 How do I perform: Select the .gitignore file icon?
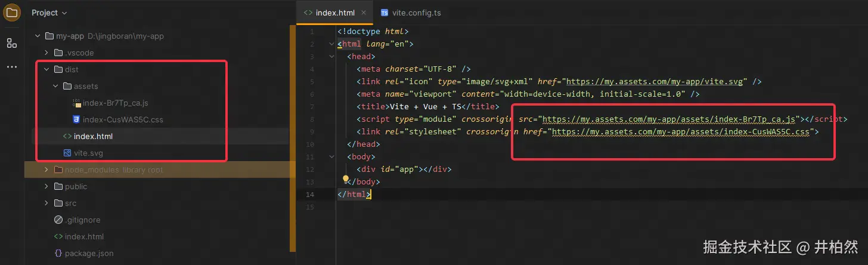(x=58, y=220)
